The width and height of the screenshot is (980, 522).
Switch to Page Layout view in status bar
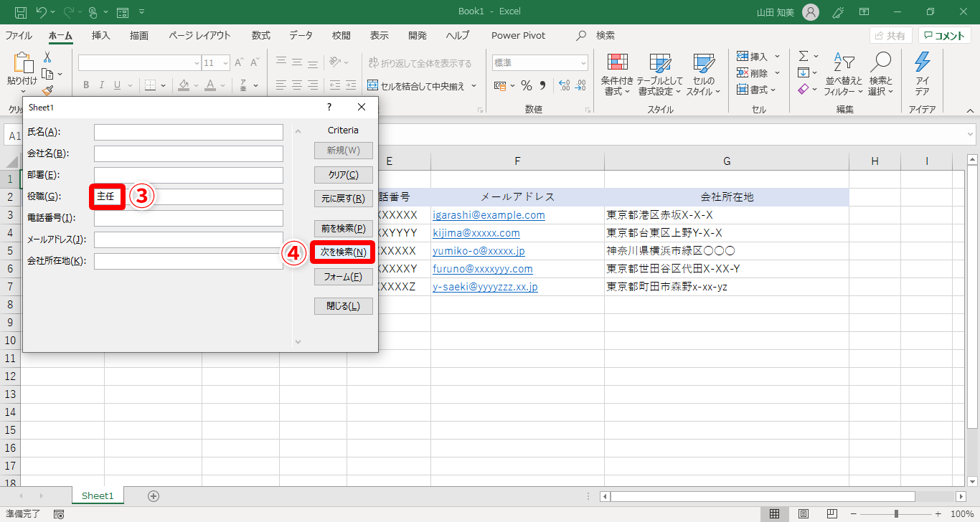coord(804,514)
